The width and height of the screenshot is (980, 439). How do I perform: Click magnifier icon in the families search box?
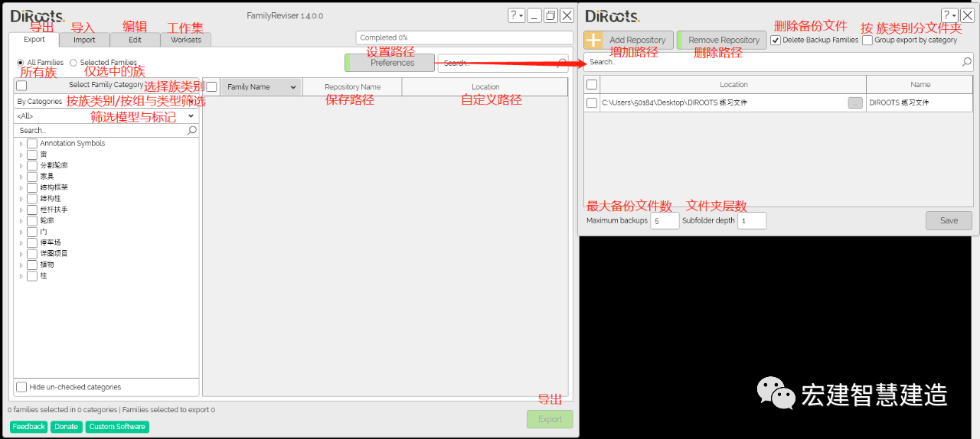(x=563, y=63)
